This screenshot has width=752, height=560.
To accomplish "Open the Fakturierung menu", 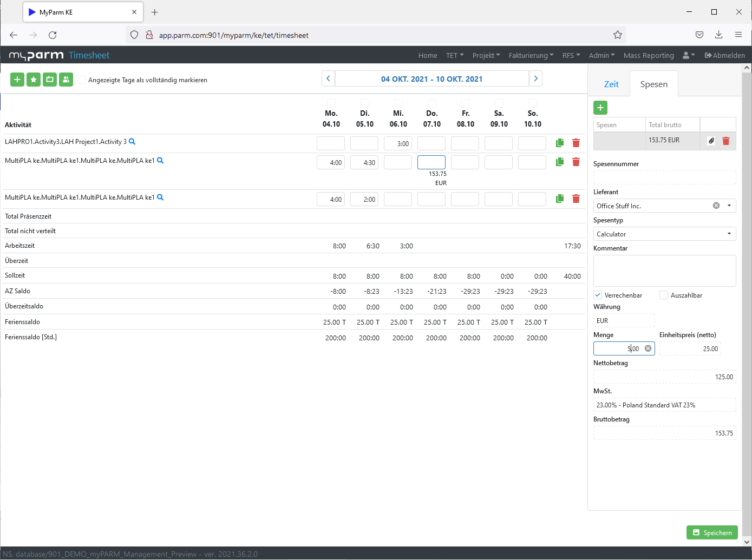I will (531, 55).
